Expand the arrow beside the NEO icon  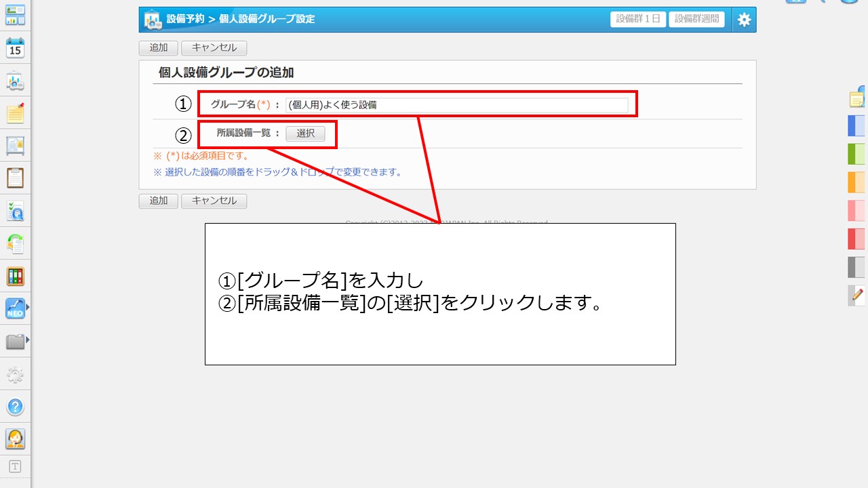click(x=28, y=307)
